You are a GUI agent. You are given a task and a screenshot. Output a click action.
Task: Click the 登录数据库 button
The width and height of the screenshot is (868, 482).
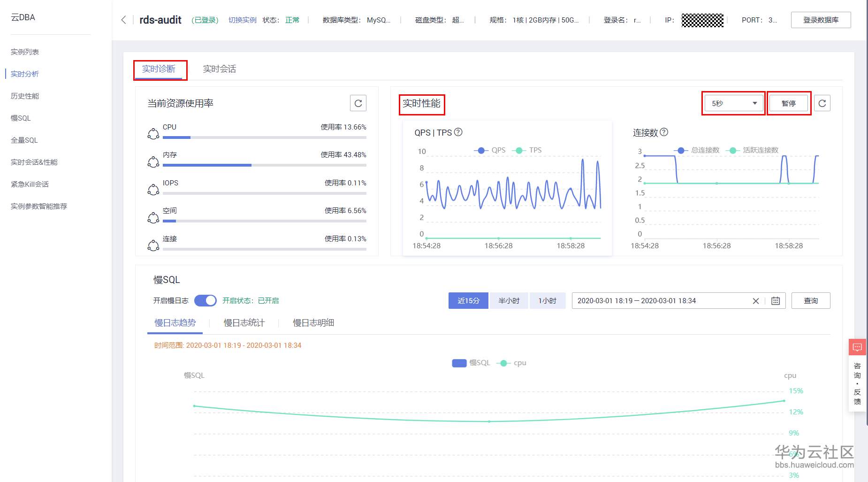[x=821, y=20]
